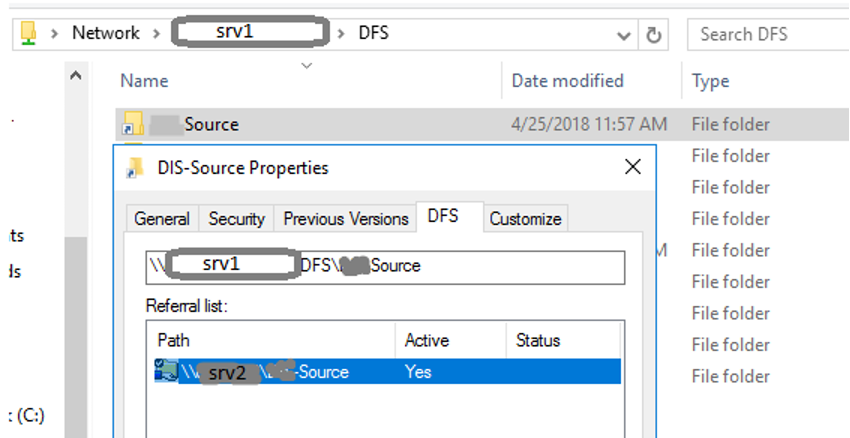Open the address bar history dropdown
This screenshot has width=850, height=438.
click(x=624, y=35)
